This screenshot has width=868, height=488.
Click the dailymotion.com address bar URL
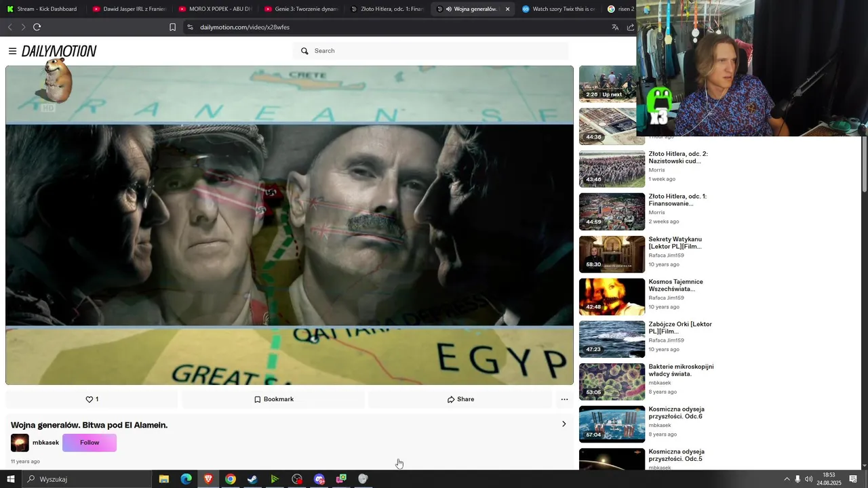(x=245, y=27)
